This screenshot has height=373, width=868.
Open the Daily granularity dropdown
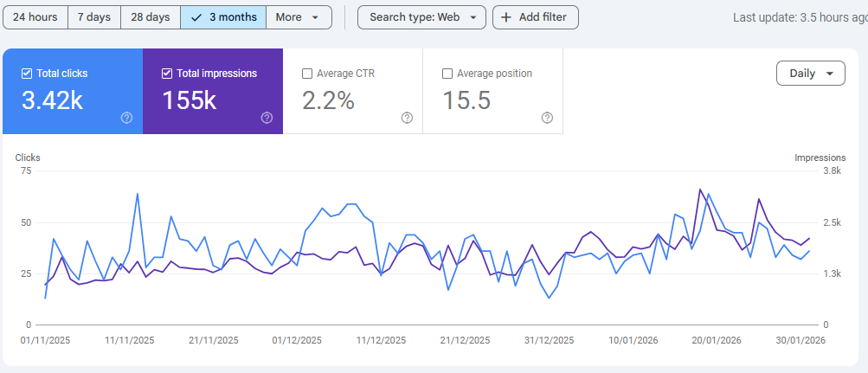(x=810, y=74)
